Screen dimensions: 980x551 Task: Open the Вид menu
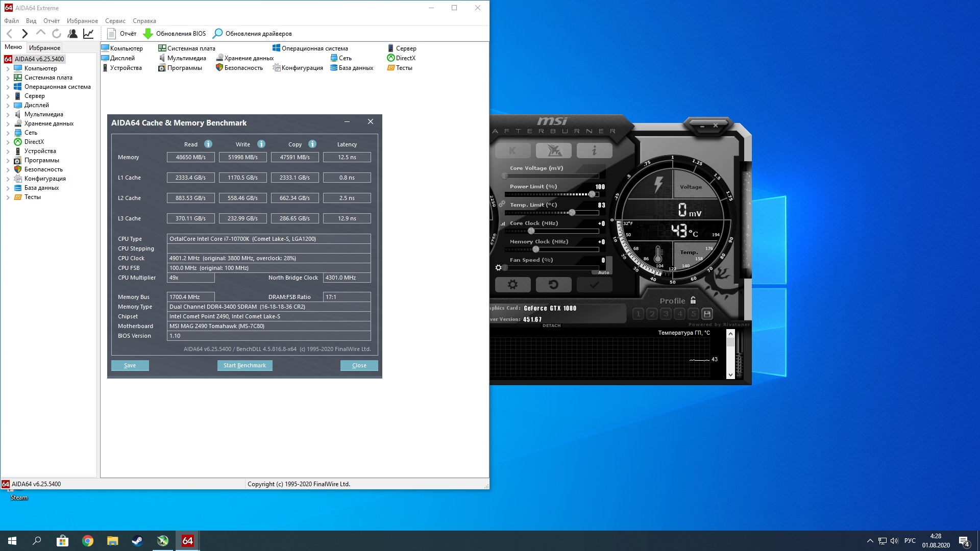coord(31,21)
